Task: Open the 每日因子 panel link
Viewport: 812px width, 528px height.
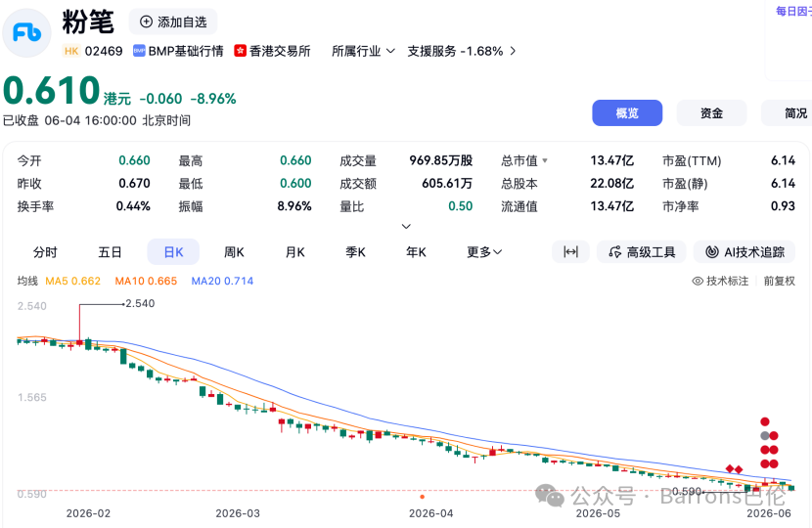Action: click(x=793, y=11)
